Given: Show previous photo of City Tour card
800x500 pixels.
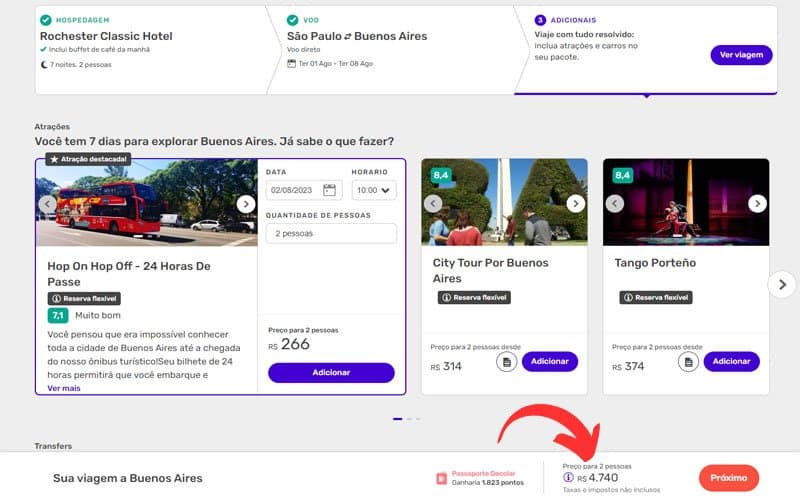Looking at the screenshot, I should click(433, 204).
